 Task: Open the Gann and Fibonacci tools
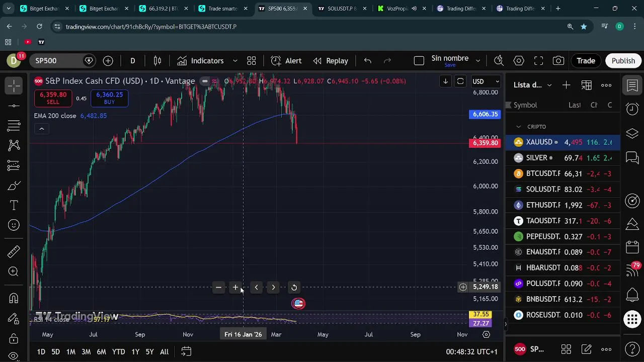pyautogui.click(x=14, y=126)
